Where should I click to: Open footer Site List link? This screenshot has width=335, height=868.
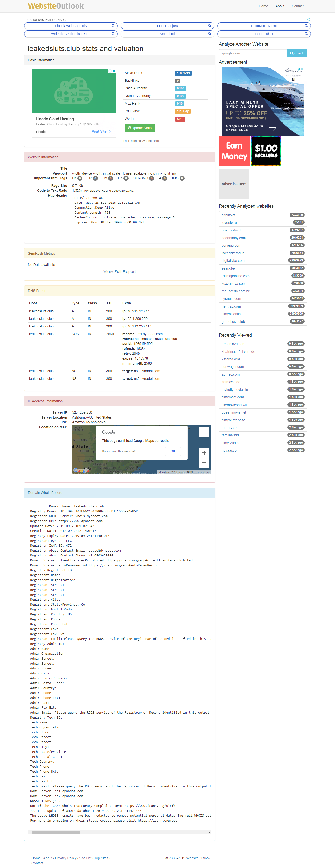[x=85, y=858]
